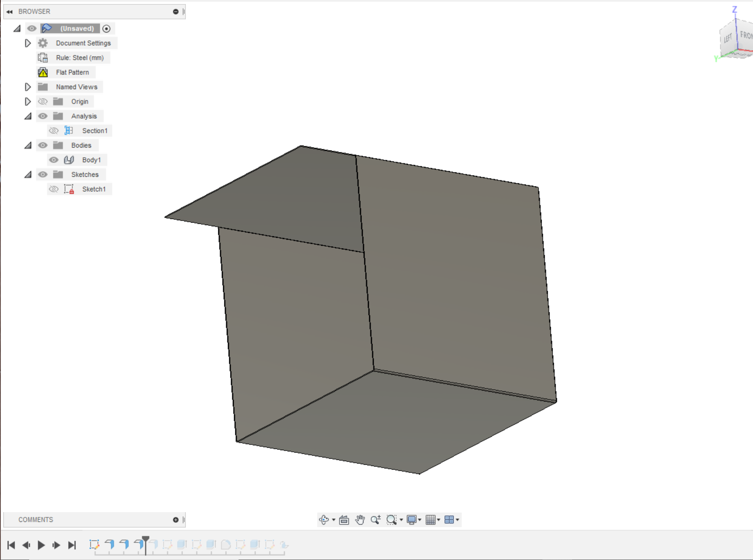Click the Look At tool
The height and width of the screenshot is (560, 753).
(344, 520)
